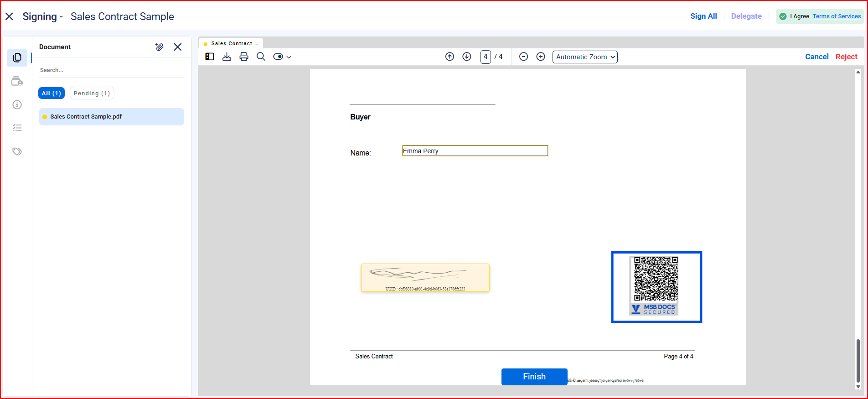
Task: Open the tags sidebar icon
Action: (17, 151)
